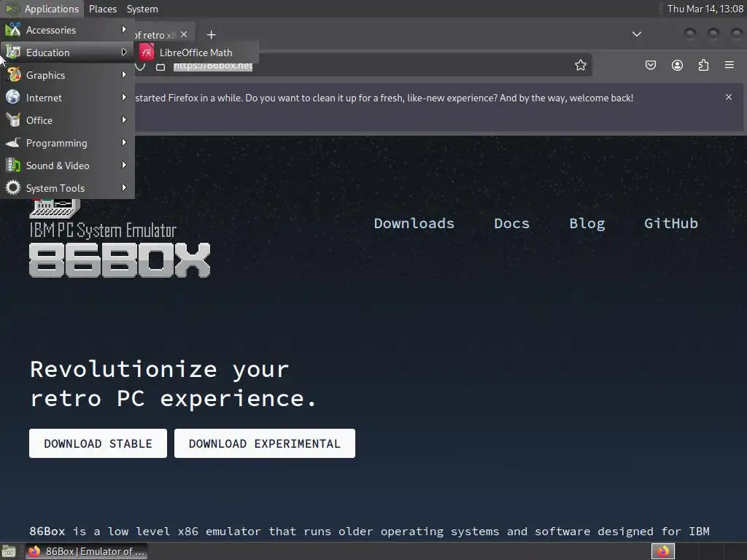The height and width of the screenshot is (560, 747).
Task: Open the GitHub link on the 86Box site
Action: 671,223
